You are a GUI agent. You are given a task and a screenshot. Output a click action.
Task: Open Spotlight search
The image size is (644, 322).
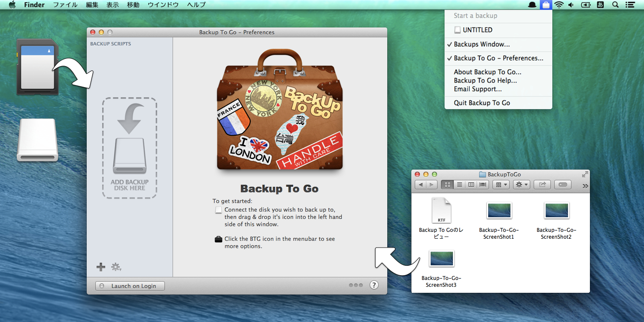[x=615, y=5]
